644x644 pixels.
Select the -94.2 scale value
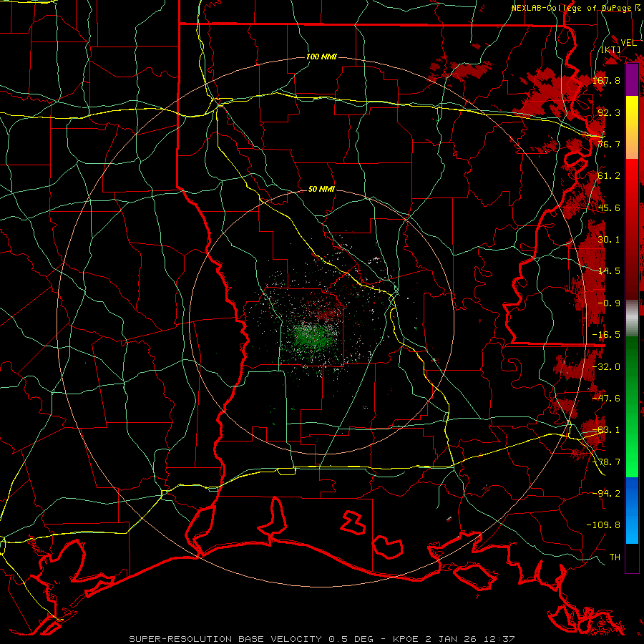607,493
